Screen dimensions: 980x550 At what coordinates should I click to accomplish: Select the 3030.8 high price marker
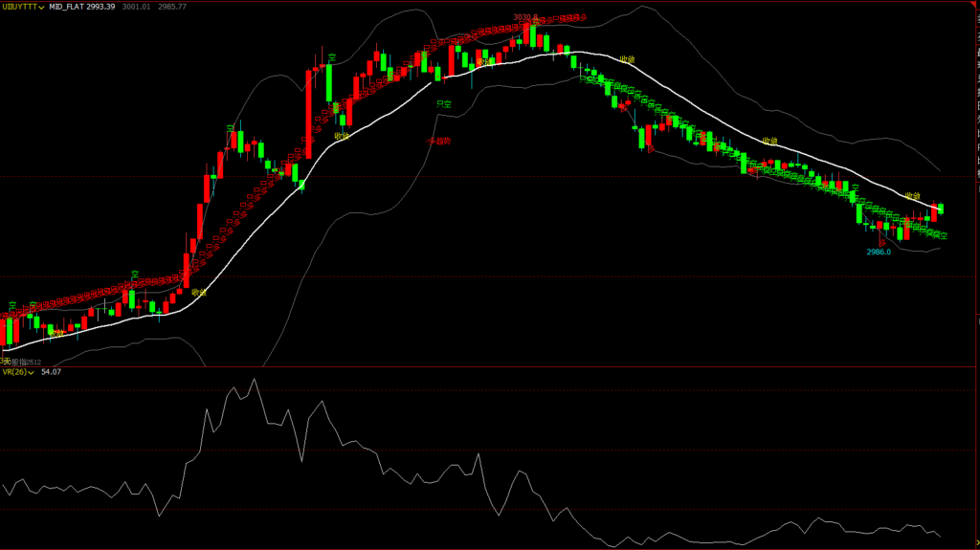pyautogui.click(x=524, y=17)
